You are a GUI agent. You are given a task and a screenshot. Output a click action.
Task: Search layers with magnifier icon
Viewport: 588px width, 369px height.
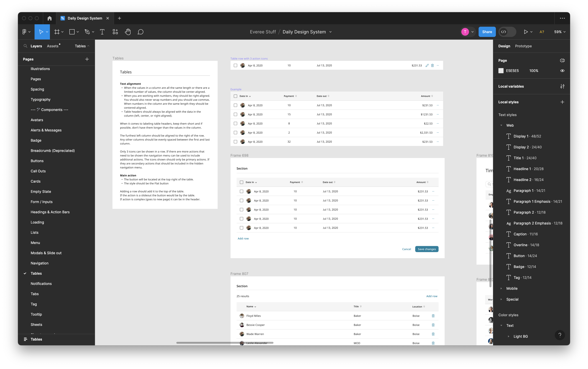25,46
